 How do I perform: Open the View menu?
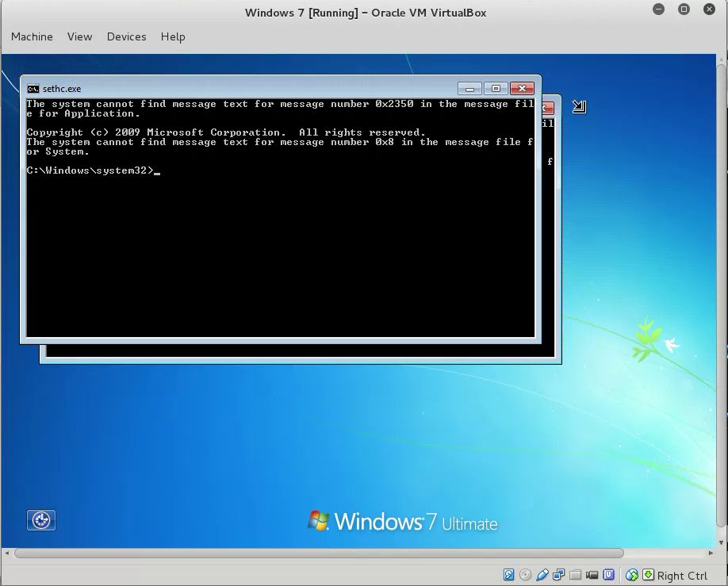pos(79,36)
